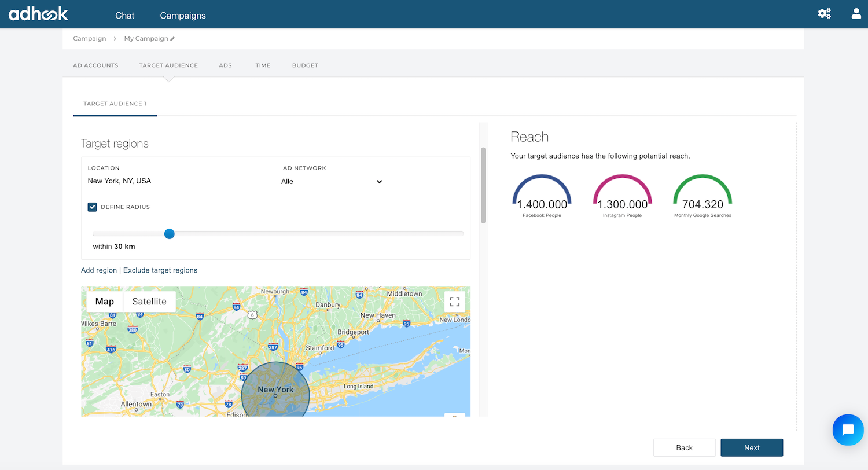Click the New York radius circle on map
This screenshot has height=470, width=868.
click(275, 390)
